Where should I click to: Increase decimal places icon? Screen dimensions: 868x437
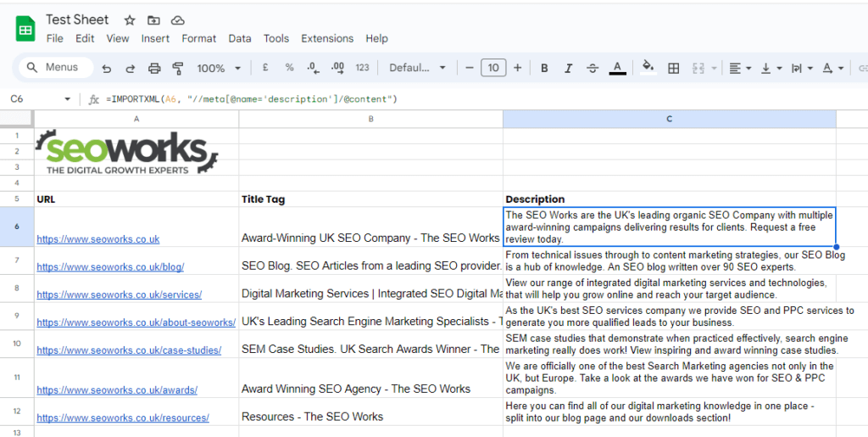337,68
